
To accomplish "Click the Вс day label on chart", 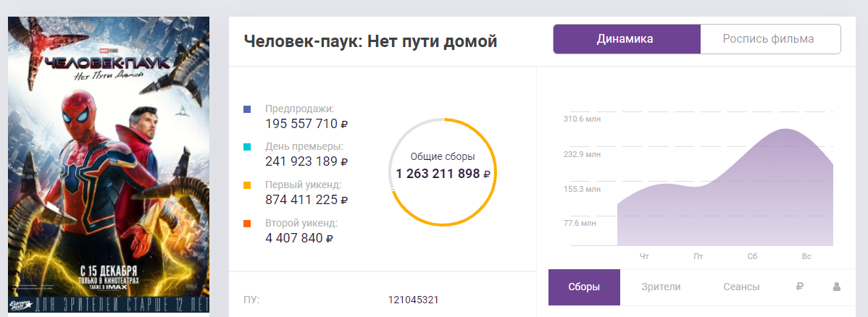I will tap(806, 257).
